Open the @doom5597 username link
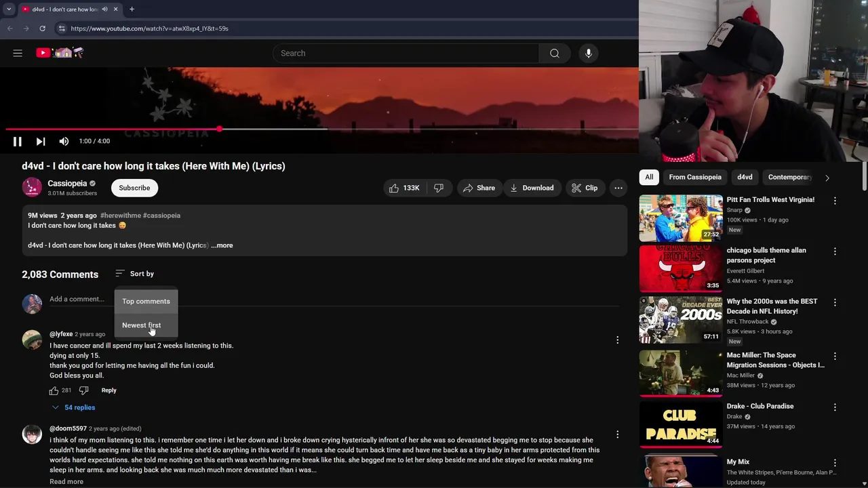This screenshot has height=488, width=868. (x=68, y=428)
